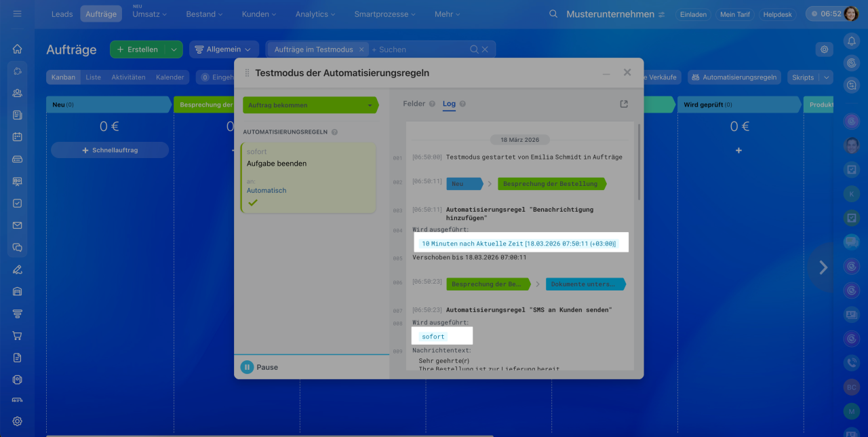868x437 pixels.
Task: Expand the Allgemein pipeline selector
Action: pos(223,50)
